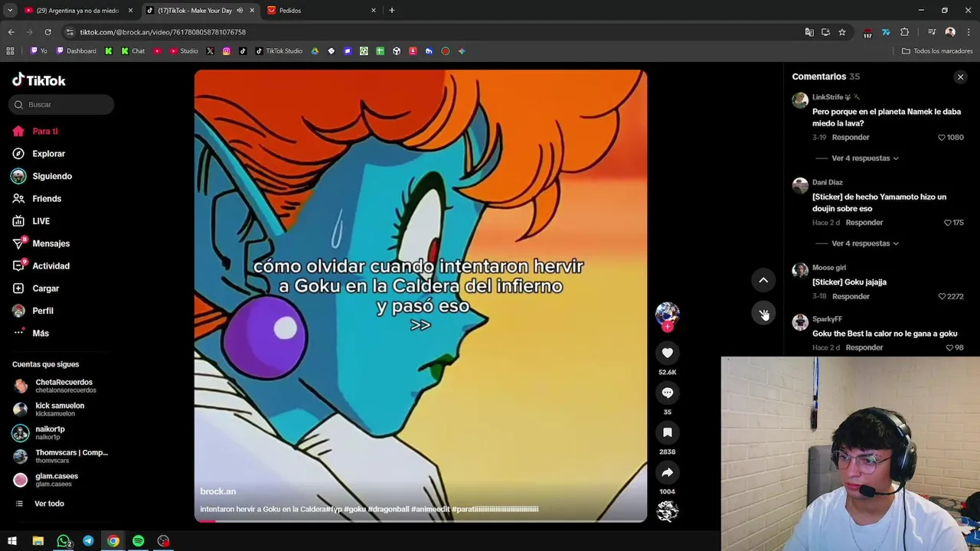Open Chrome three-dot menu
Image resolution: width=980 pixels, height=551 pixels.
click(969, 32)
